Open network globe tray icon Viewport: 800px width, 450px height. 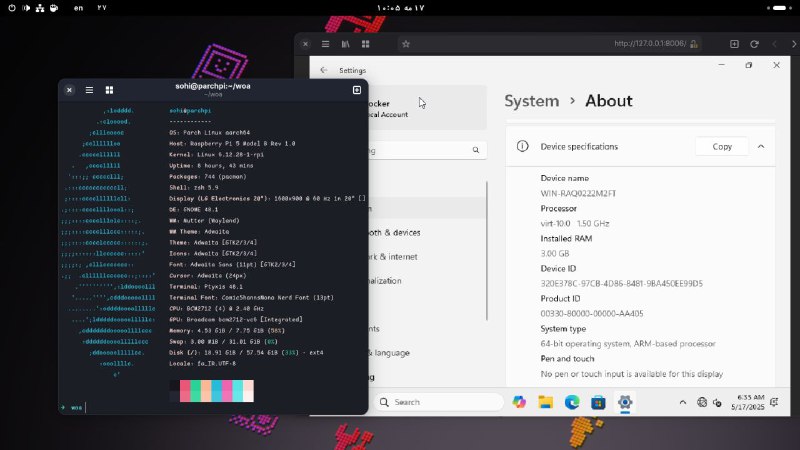pyautogui.click(x=702, y=402)
